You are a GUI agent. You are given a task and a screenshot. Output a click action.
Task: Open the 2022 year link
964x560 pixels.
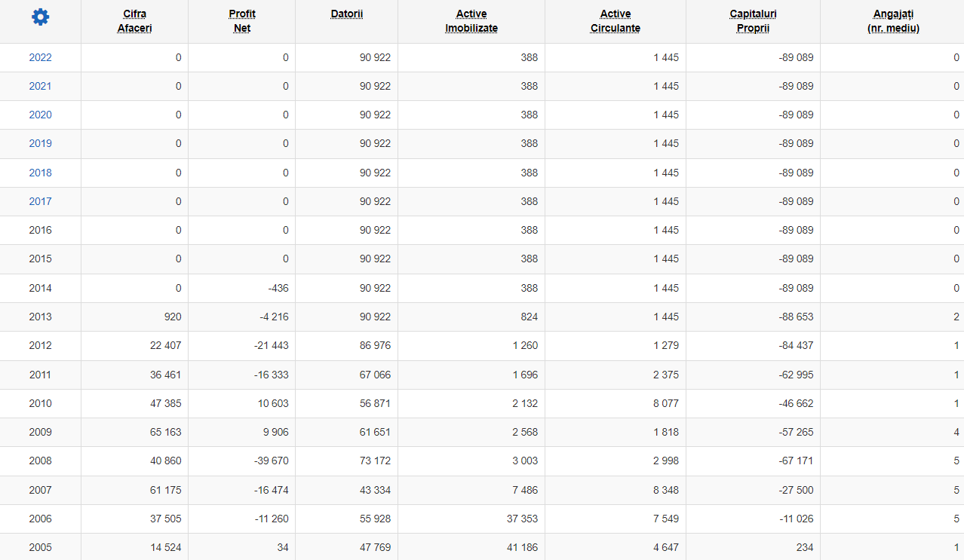[40, 57]
